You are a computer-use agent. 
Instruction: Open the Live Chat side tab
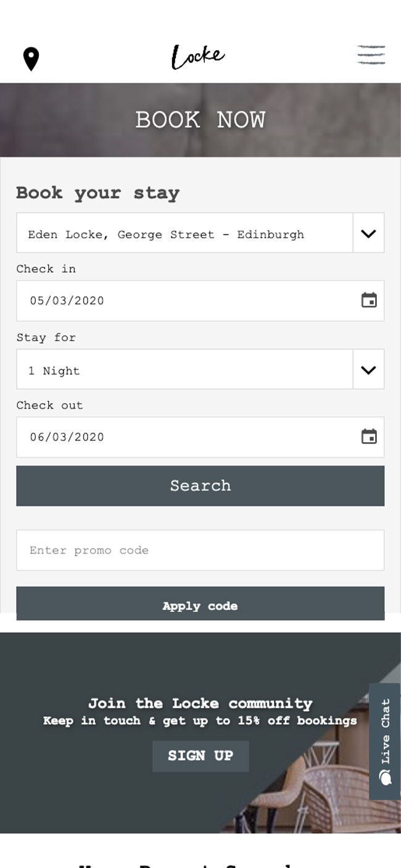point(386,732)
